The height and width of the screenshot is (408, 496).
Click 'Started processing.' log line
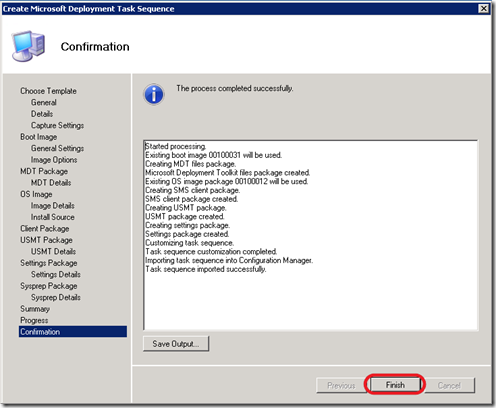(176, 146)
